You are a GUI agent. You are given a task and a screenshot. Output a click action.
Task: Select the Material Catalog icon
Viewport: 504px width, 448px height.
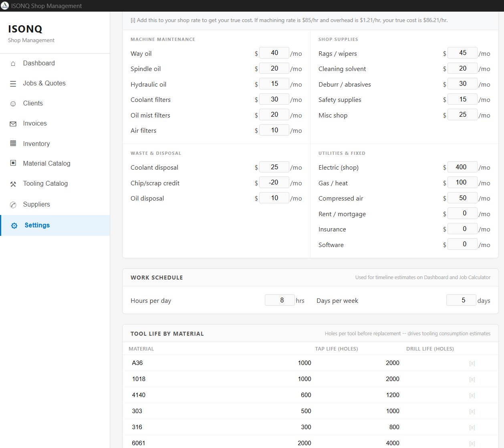[x=13, y=163]
